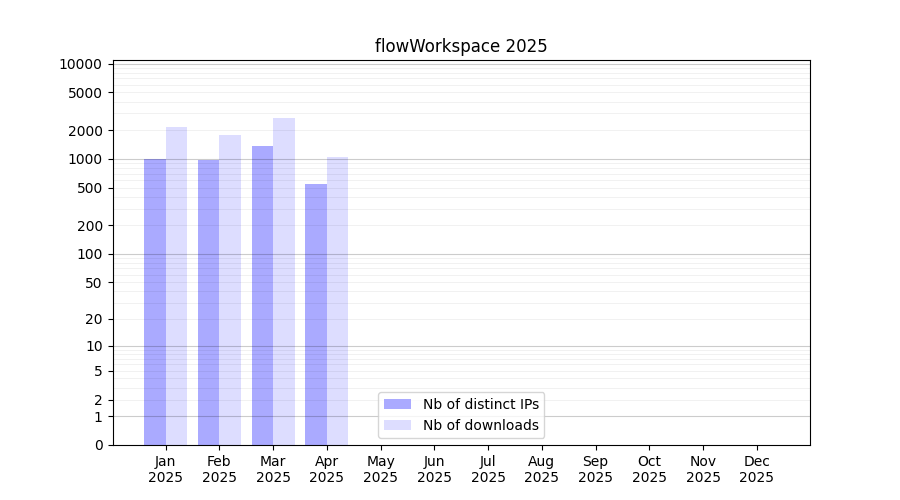Viewport: 900px width, 500px height.
Task: Select February's downloads bar
Action: [x=230, y=290]
